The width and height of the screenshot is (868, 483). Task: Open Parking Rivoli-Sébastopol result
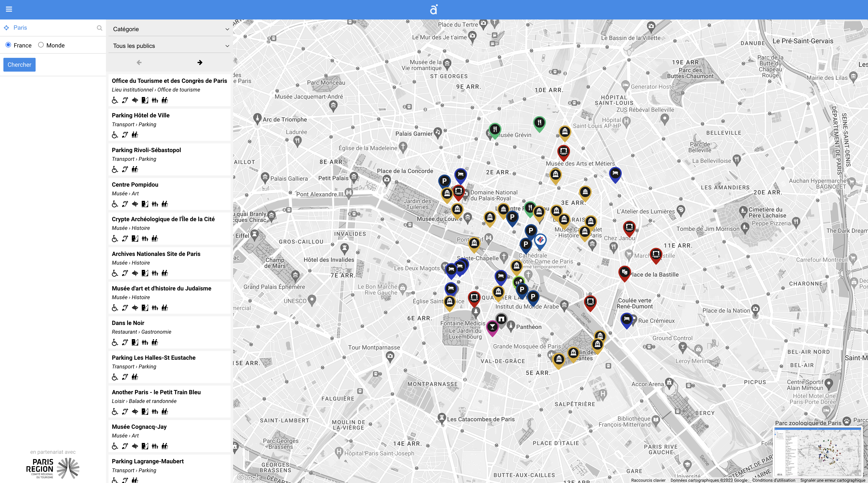tap(170, 159)
